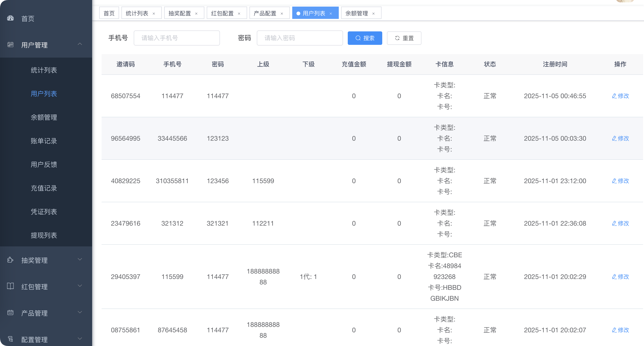The height and width of the screenshot is (346, 644).
Task: Click the 密码 search input
Action: coord(300,38)
